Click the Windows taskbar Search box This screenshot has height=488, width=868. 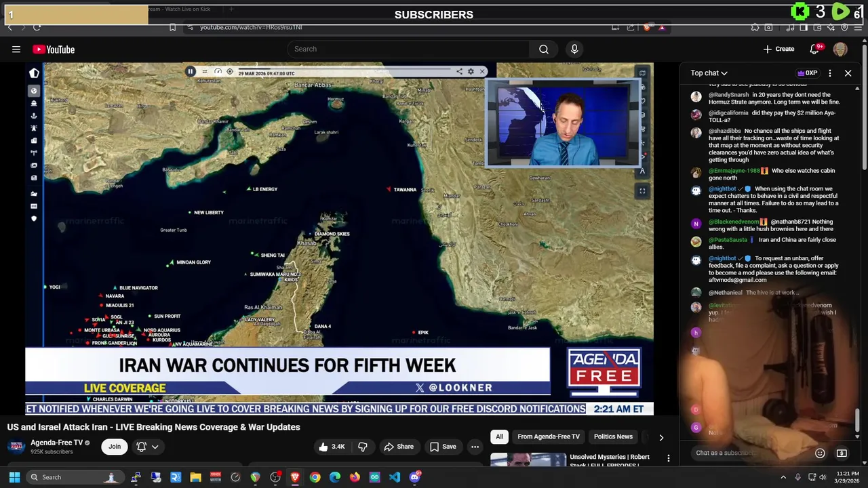click(x=75, y=477)
